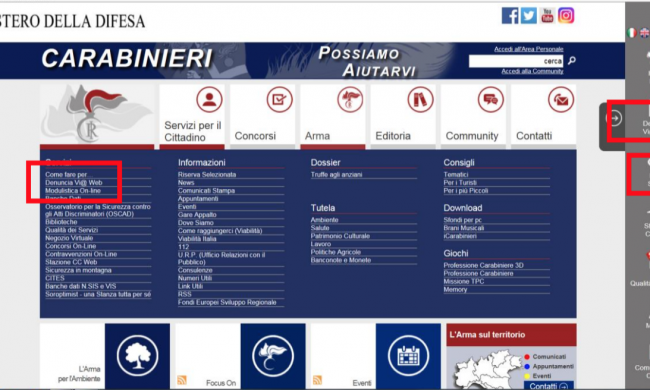The image size is (650, 390).
Task: Open Banche dati N.SIS e VIS link
Action: [81, 286]
